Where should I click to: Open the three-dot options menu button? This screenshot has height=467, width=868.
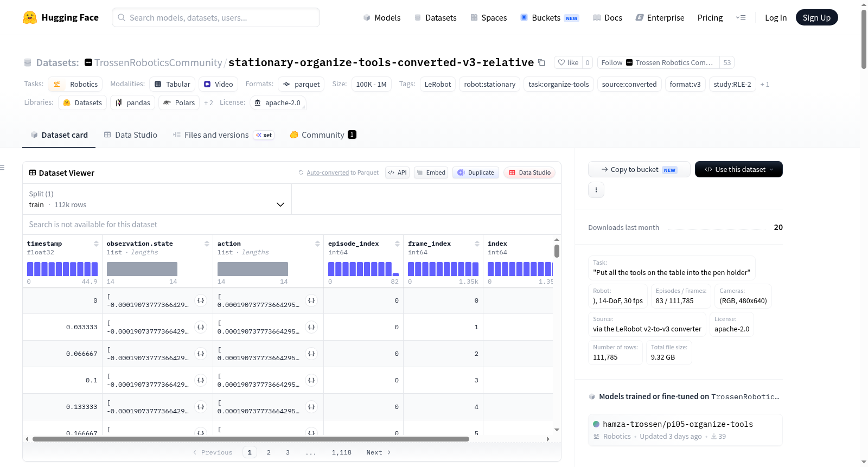[x=596, y=190]
